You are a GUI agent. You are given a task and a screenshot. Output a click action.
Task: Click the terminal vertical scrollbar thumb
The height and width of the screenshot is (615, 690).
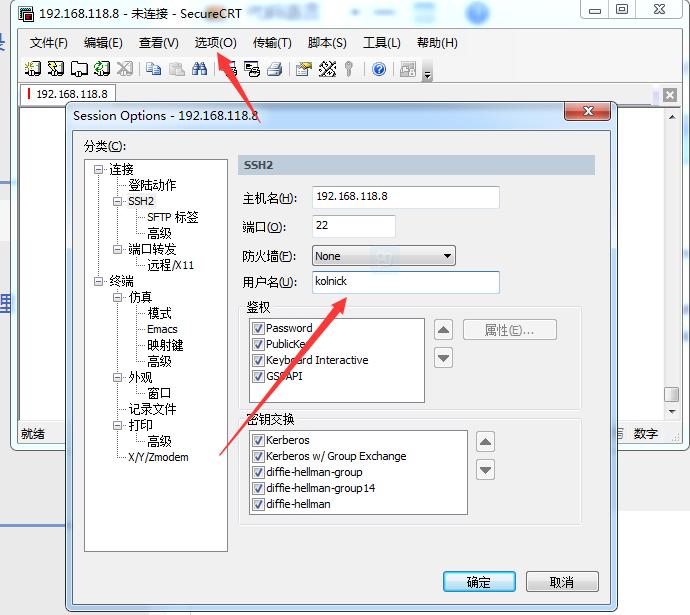[x=671, y=394]
